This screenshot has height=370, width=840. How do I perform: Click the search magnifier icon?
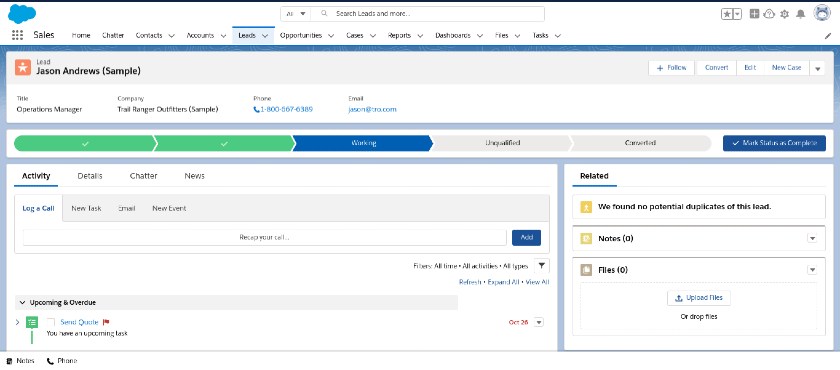click(x=324, y=13)
